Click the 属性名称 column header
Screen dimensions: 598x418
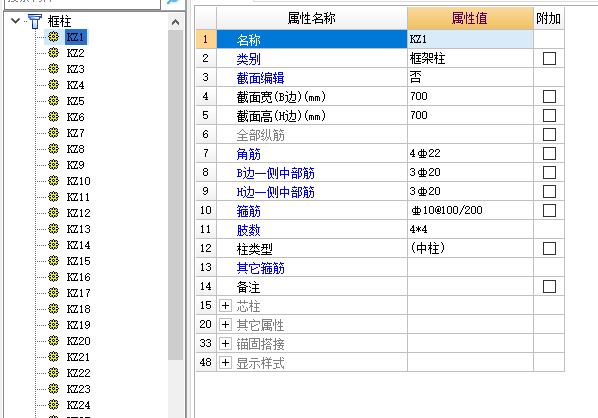click(312, 18)
